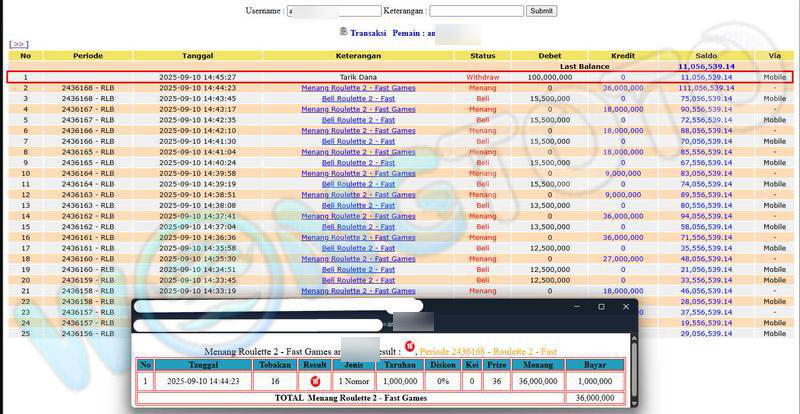Click the result ball icon in table row
This screenshot has width=800, height=414.
314,382
